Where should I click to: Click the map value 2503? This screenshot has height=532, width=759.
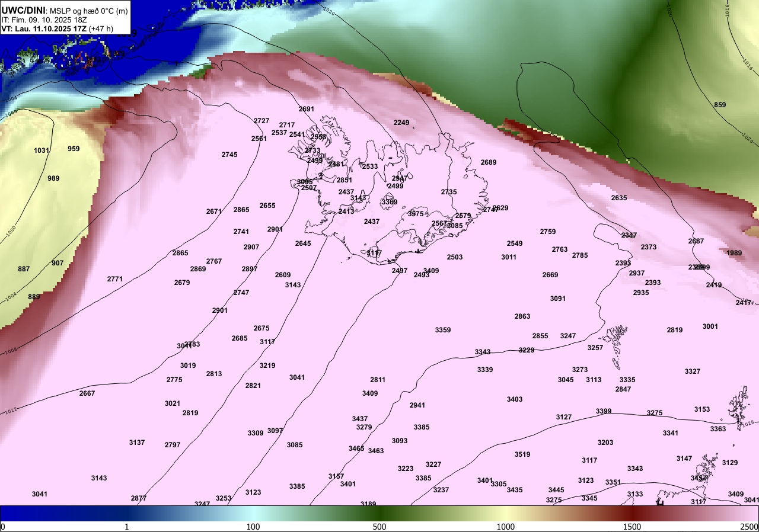coord(455,257)
